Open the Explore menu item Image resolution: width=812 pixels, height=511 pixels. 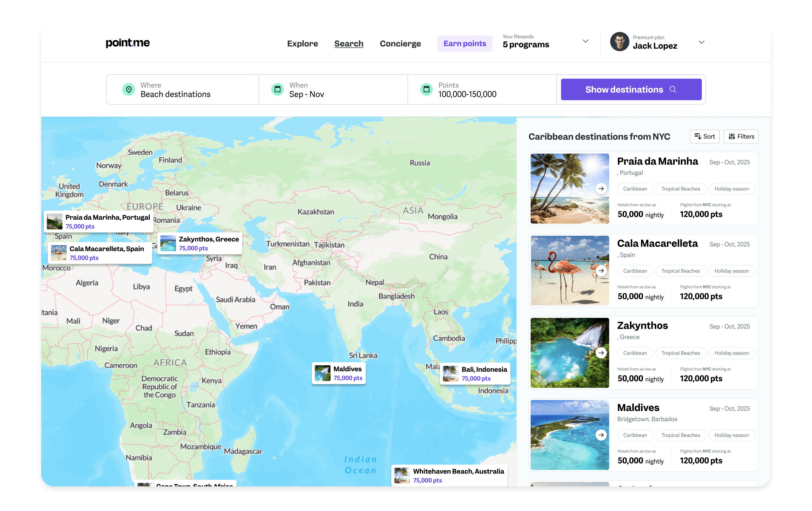303,43
